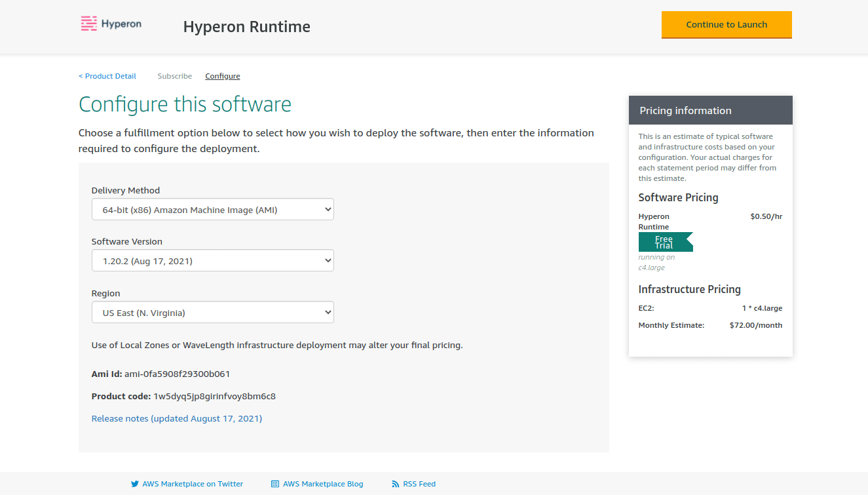Screen dimensions: 868x495
Task: Click the Twitter bird icon in footer
Action: 135,484
